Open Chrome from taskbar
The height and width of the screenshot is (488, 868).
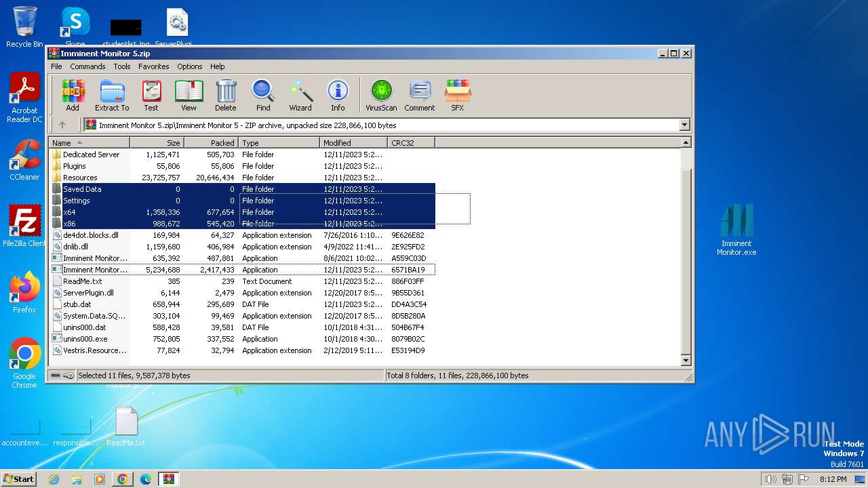click(x=123, y=479)
